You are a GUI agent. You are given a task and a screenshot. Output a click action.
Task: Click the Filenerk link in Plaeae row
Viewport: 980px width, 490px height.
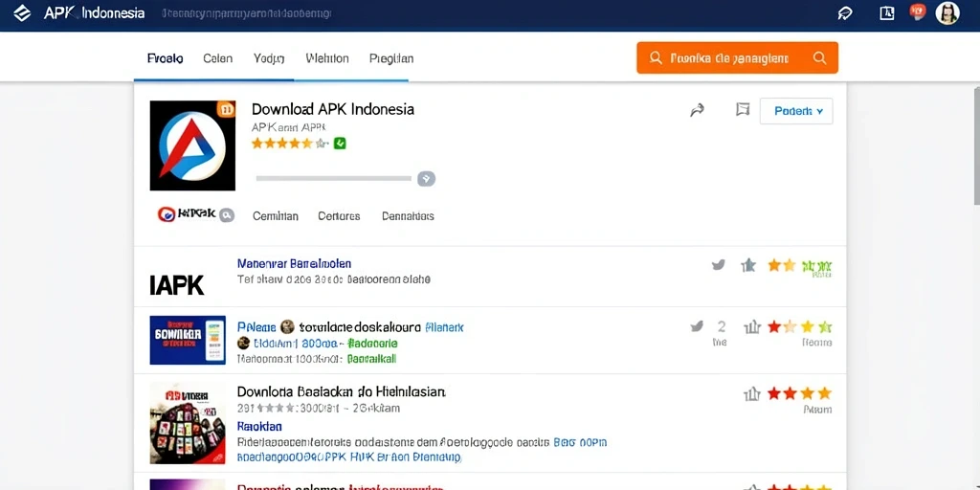tap(444, 326)
